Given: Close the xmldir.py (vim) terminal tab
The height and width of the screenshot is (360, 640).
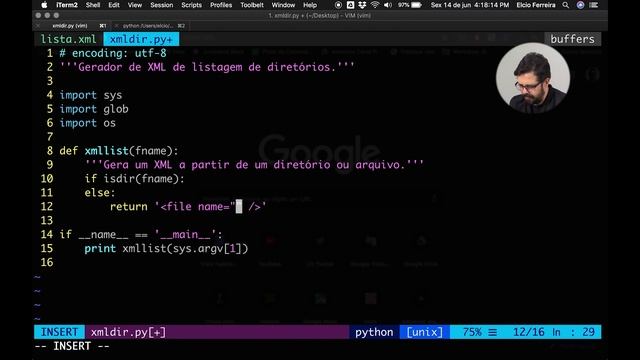Looking at the screenshot, I should click(x=38, y=26).
